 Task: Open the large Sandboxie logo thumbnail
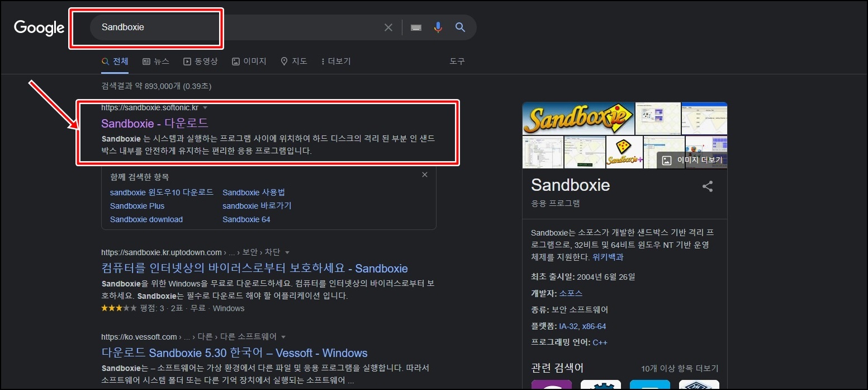[578, 119]
